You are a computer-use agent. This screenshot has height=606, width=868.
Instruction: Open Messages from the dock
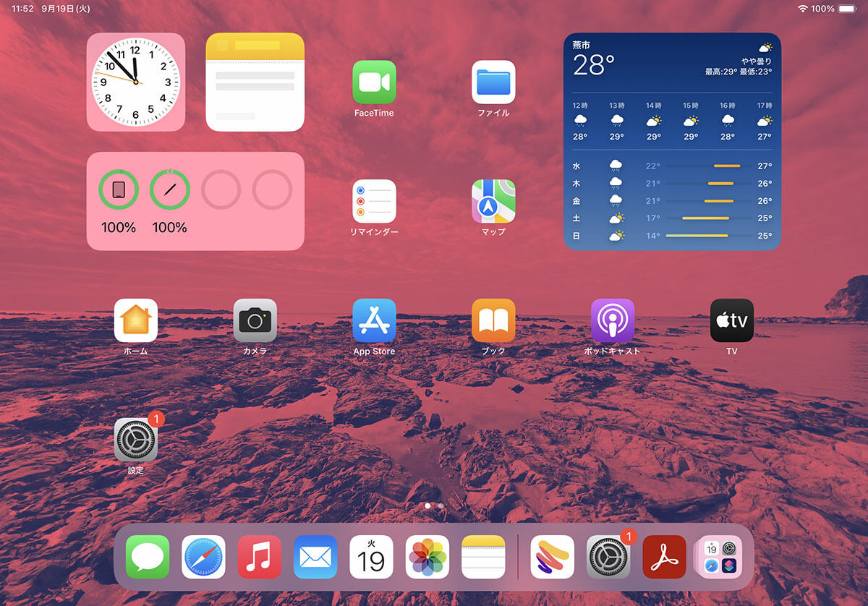(x=148, y=557)
